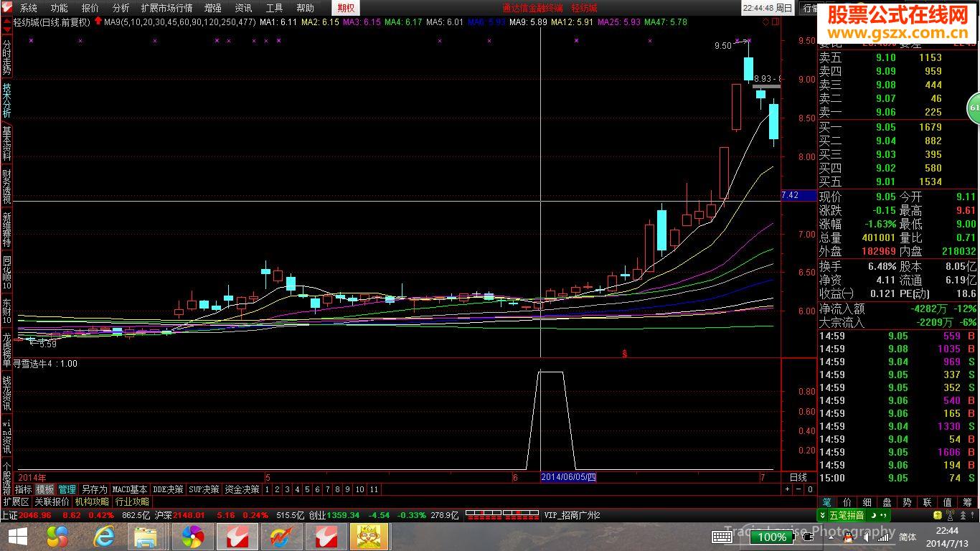The height and width of the screenshot is (551, 980).
Task: Switch to 龙虎榜单 sidebar tab
Action: click(6, 349)
